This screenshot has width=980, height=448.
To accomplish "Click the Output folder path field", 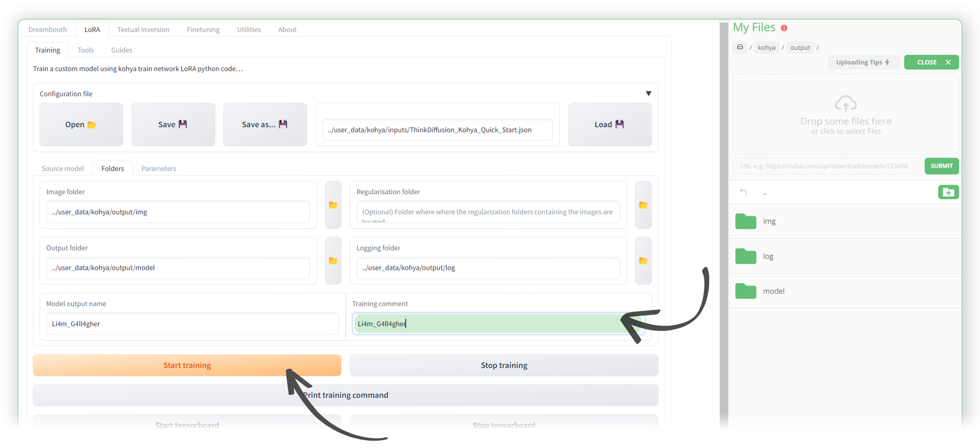I will coord(178,268).
